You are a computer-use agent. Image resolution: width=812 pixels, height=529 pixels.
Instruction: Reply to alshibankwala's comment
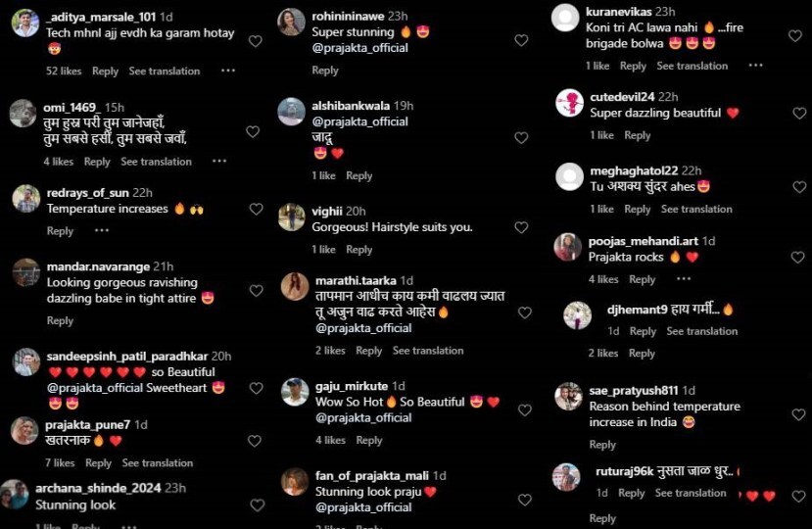(358, 175)
